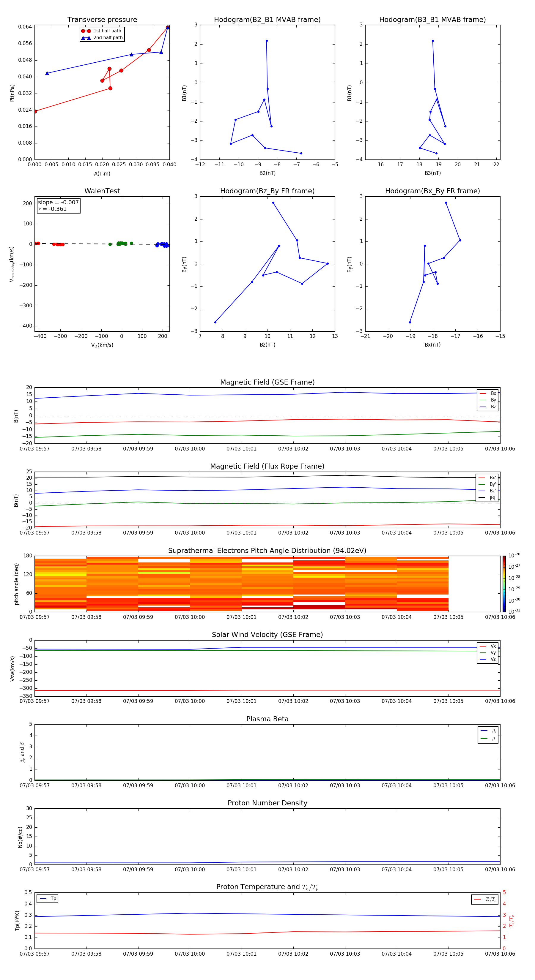
Task: Click the 07/03 09:57 tick in Plasma Beta panel
Action: (x=35, y=785)
